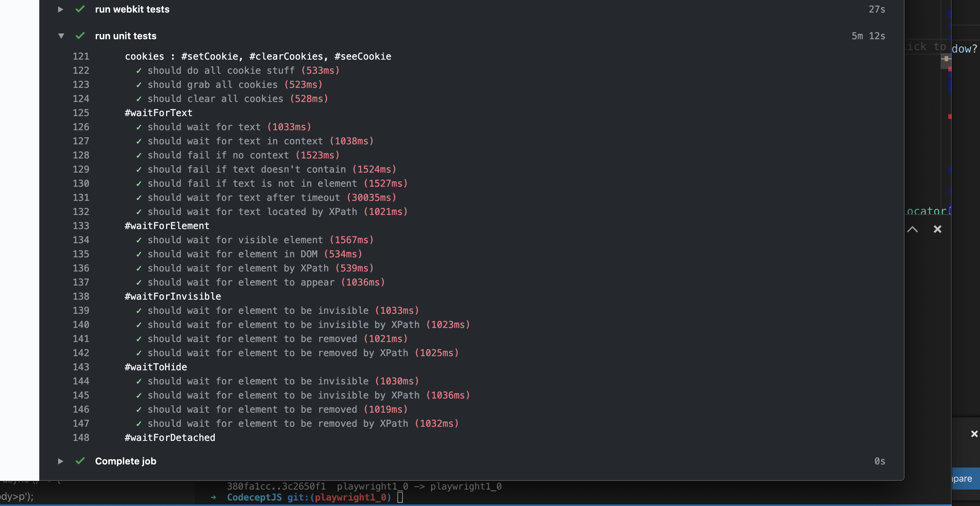Click log line number 133
The image size is (980, 506).
coord(81,226)
